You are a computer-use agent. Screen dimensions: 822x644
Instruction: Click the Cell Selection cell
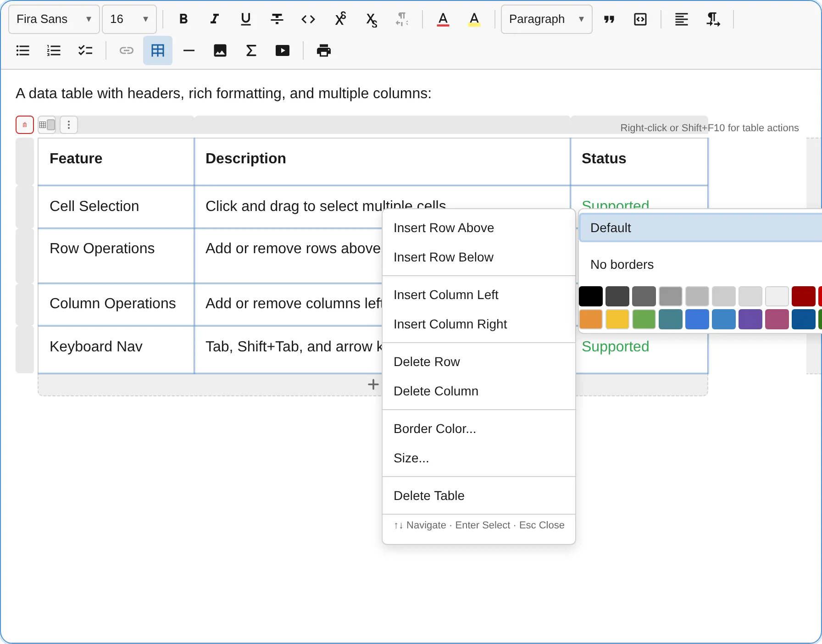point(116,207)
